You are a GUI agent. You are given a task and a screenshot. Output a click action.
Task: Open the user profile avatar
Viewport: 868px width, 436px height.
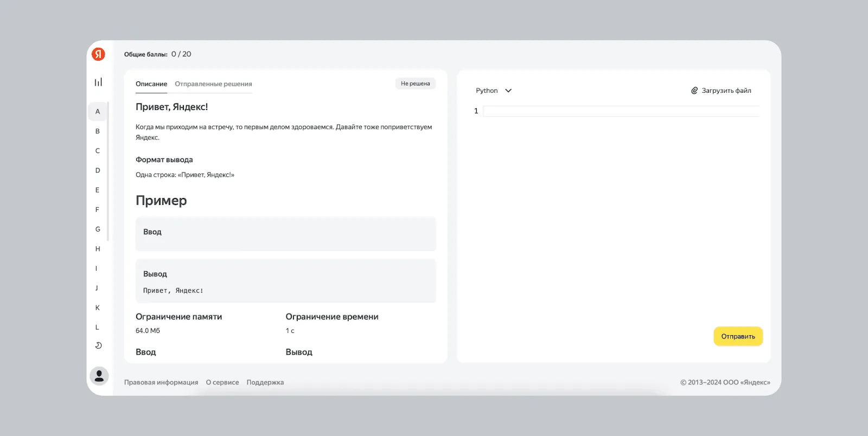point(99,376)
